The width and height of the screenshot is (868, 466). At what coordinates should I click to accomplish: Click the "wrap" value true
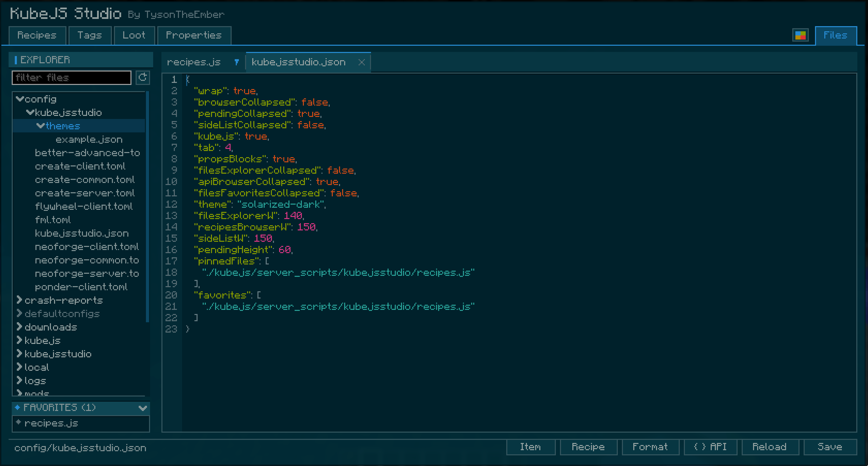[245, 91]
